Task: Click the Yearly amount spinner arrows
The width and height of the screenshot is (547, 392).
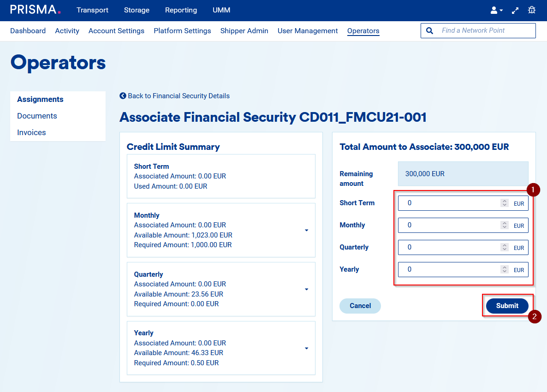Action: tap(505, 269)
